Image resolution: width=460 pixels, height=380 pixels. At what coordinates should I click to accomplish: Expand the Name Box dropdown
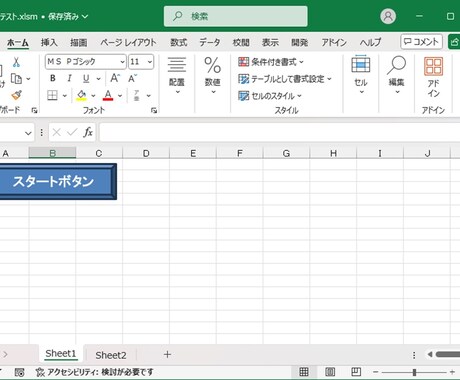(28, 133)
